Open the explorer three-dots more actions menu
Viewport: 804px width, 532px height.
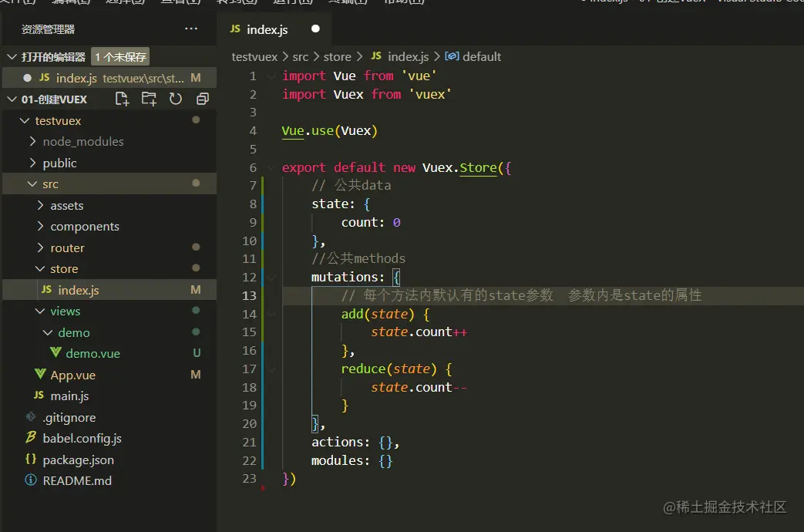(191, 29)
